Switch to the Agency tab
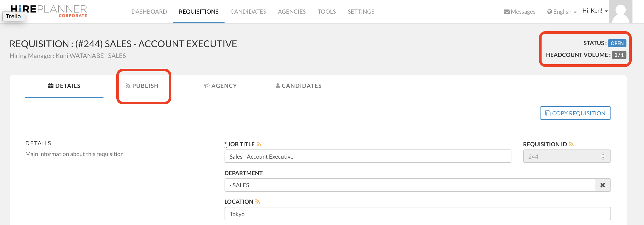This screenshot has height=225, width=644. 220,86
